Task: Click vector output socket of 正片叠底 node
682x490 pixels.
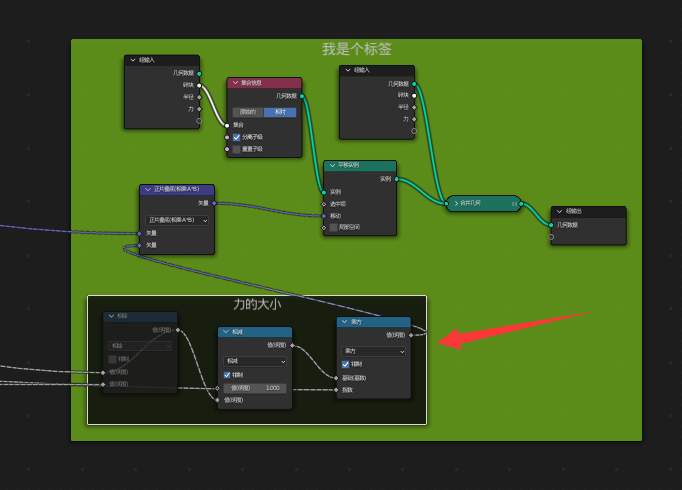Action: pyautogui.click(x=214, y=203)
